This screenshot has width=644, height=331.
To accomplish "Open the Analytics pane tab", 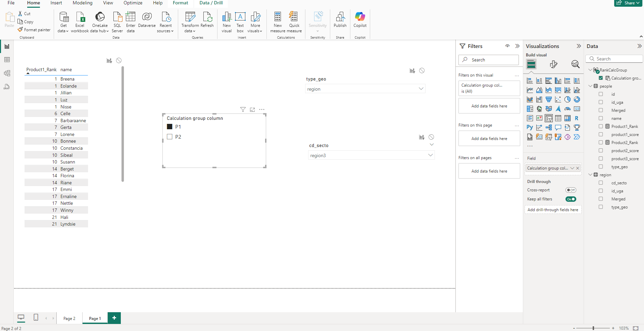I will [x=575, y=64].
